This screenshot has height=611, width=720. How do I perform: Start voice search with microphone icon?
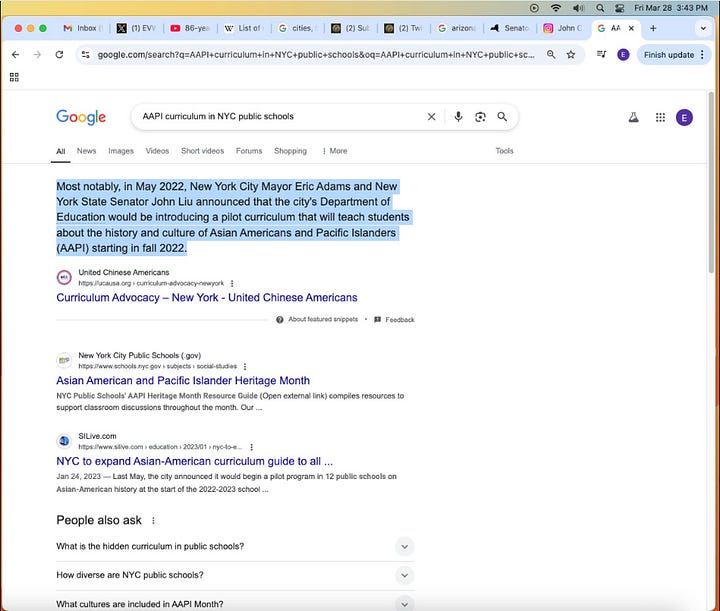(458, 117)
